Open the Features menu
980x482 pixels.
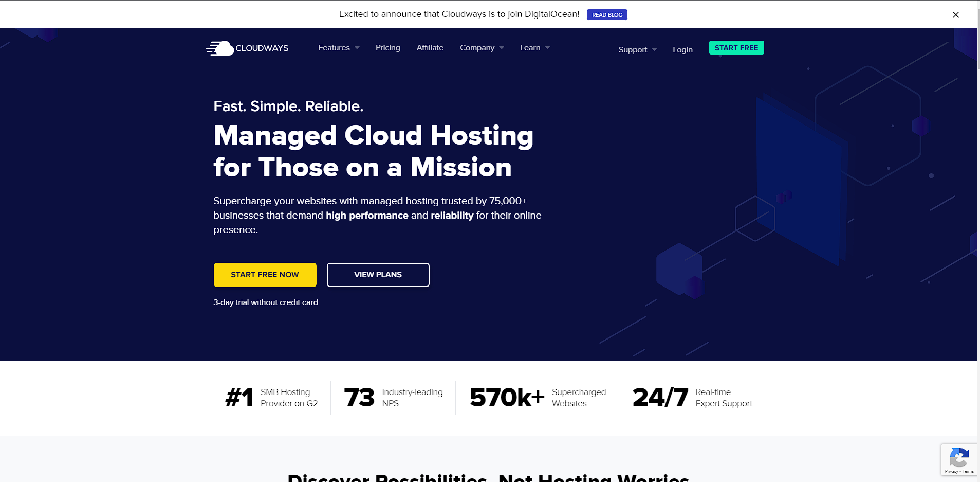point(334,48)
